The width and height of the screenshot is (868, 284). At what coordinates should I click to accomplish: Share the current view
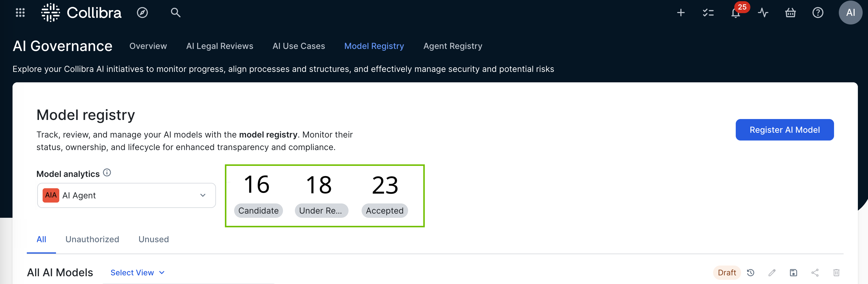click(815, 273)
